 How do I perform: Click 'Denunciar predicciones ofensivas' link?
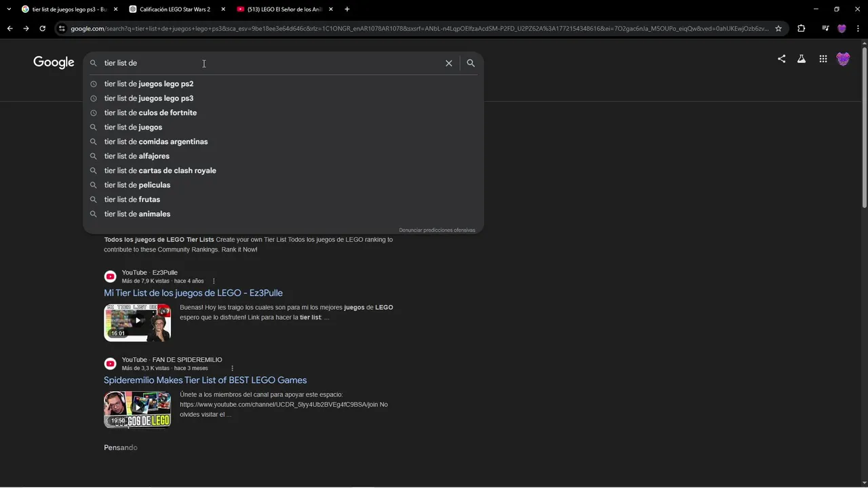pyautogui.click(x=437, y=230)
